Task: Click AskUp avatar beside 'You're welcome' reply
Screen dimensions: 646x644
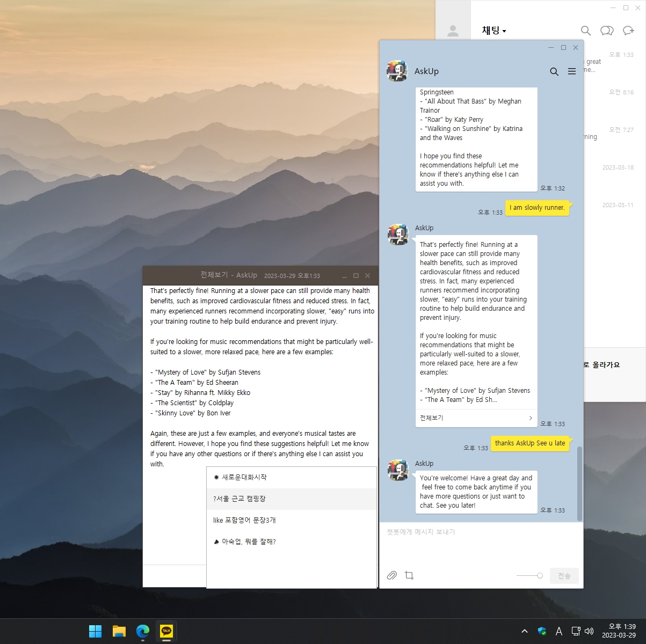Action: (398, 470)
